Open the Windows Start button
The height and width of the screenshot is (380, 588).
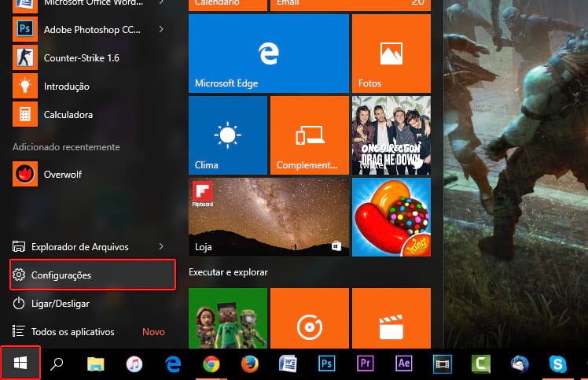click(20, 363)
